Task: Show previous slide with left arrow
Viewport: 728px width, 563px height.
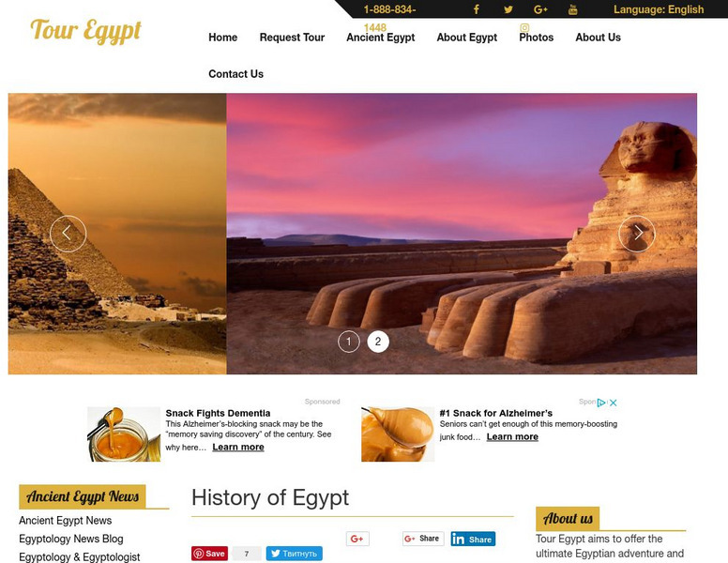Action: 68,234
